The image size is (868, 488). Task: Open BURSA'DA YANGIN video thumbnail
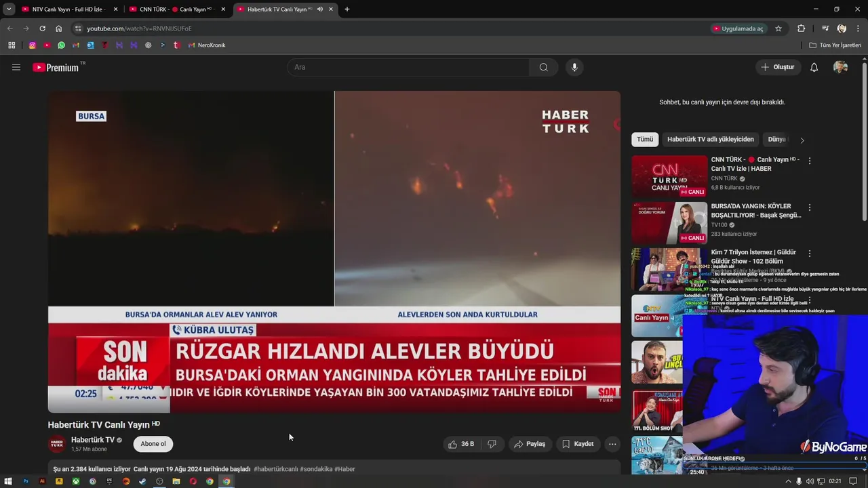click(669, 222)
